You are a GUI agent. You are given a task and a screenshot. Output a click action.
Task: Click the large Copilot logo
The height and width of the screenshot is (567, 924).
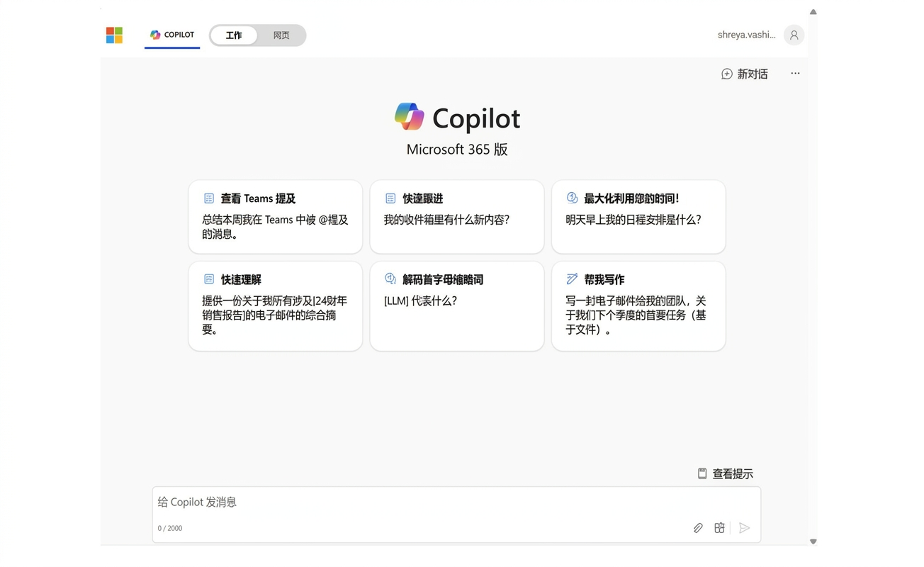[x=409, y=117]
